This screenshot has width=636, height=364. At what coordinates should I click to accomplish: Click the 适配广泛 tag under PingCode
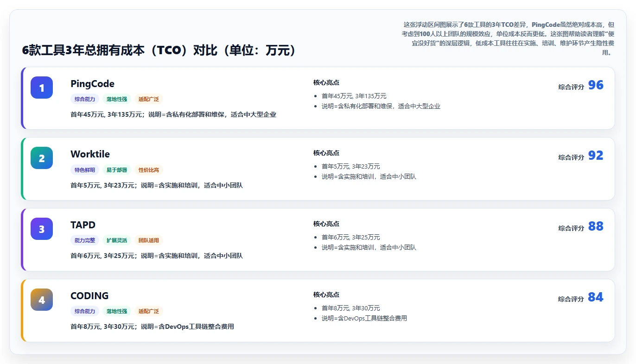[x=149, y=99]
